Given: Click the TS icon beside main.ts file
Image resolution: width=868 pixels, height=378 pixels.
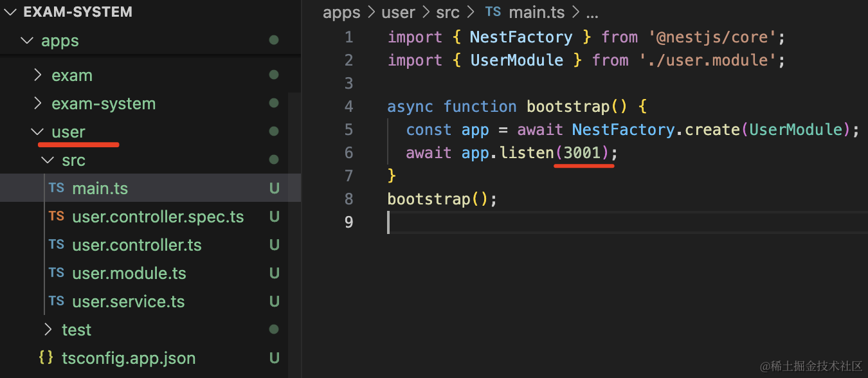Looking at the screenshot, I should coord(56,188).
